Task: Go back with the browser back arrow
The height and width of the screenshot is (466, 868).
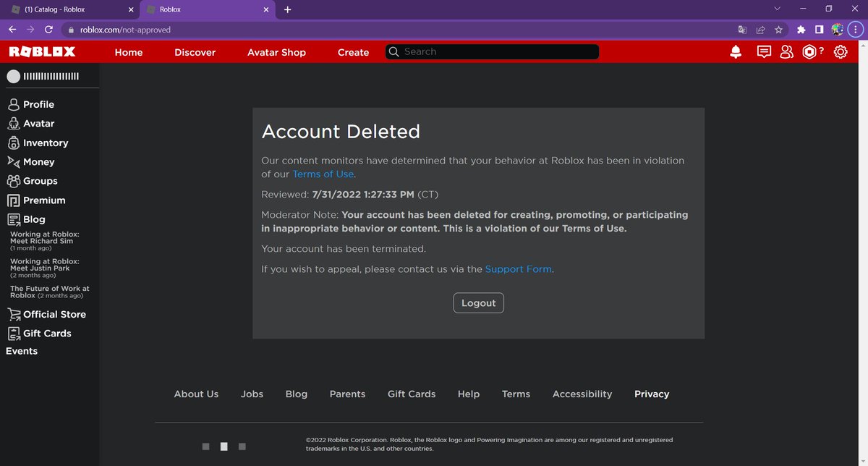Action: coord(12,30)
